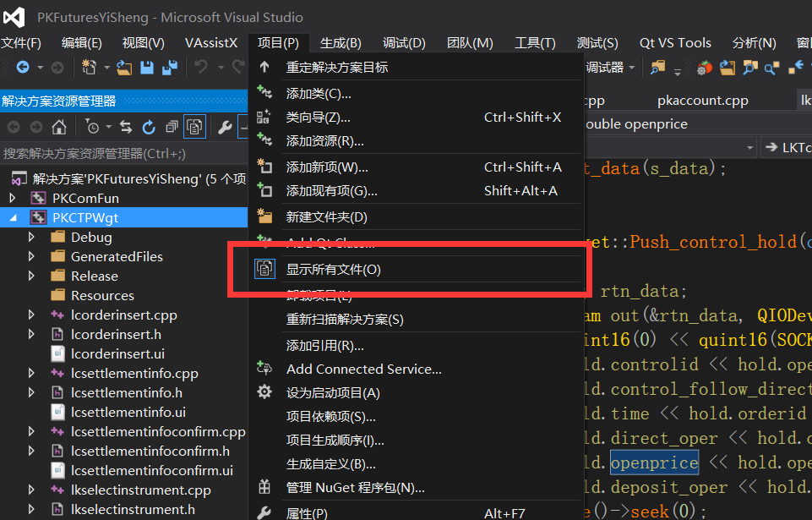Toggle the Show All Files button in Solution Explorer
Screen dimensions: 812x520
(x=194, y=127)
